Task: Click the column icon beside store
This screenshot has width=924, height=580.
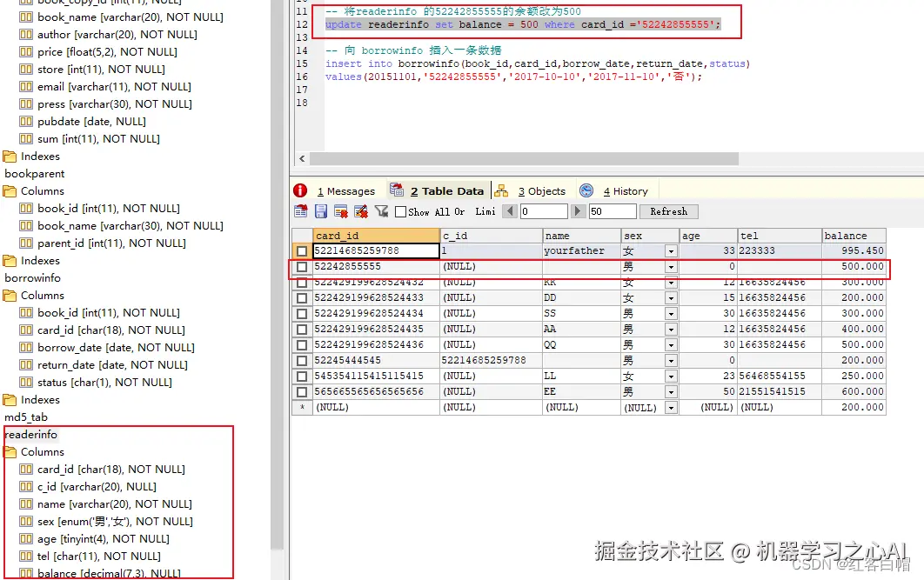Action: click(x=26, y=69)
